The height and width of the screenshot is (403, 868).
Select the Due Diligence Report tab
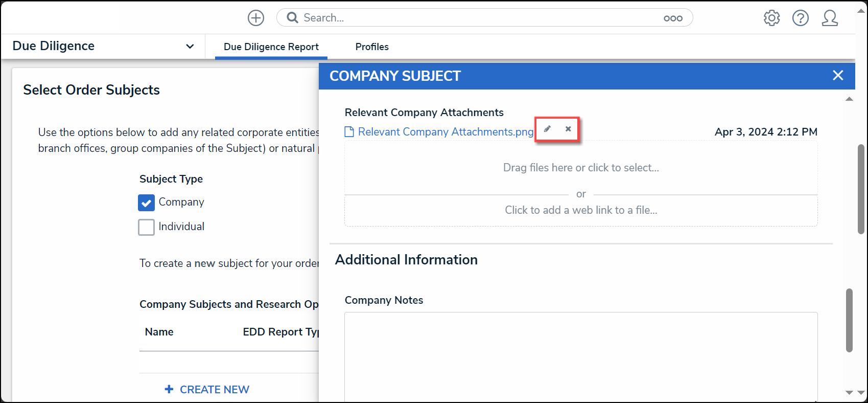[x=271, y=47]
